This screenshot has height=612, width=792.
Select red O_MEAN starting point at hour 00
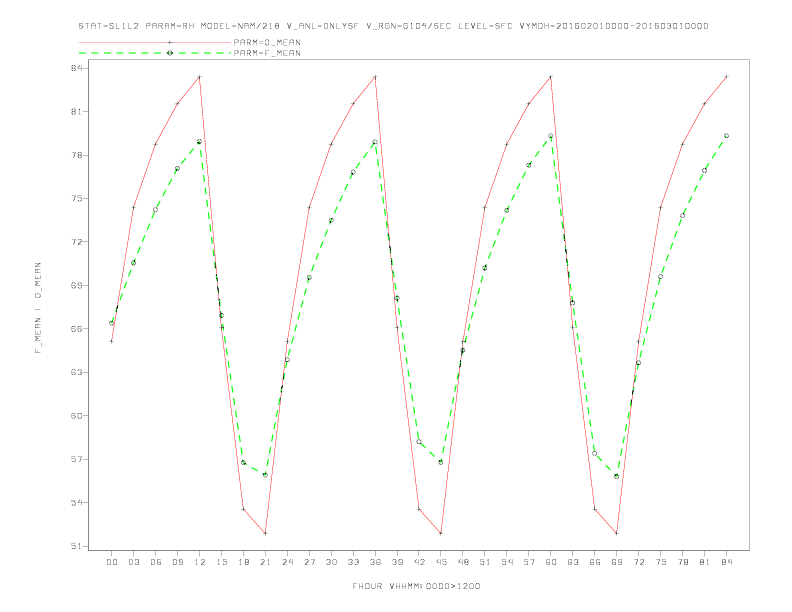tap(112, 341)
